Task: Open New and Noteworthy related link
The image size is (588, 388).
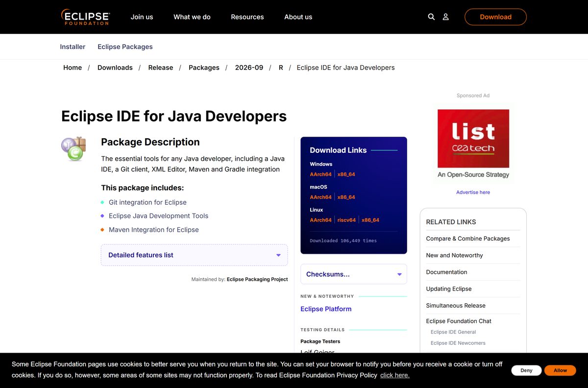Action: click(x=454, y=255)
